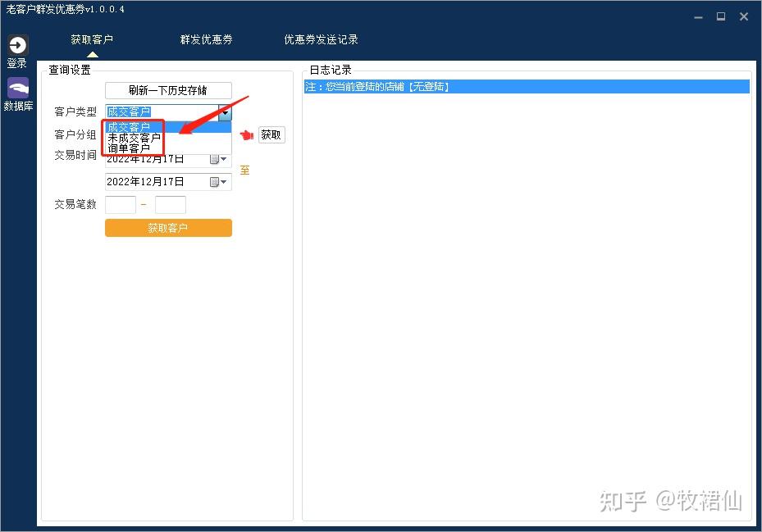The width and height of the screenshot is (762, 532).
Task: Click the first 交易笔数 input box
Action: 121,205
